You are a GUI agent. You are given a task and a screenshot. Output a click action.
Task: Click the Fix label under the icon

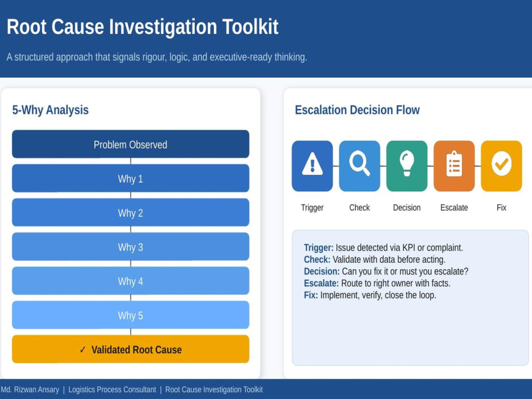(x=502, y=207)
